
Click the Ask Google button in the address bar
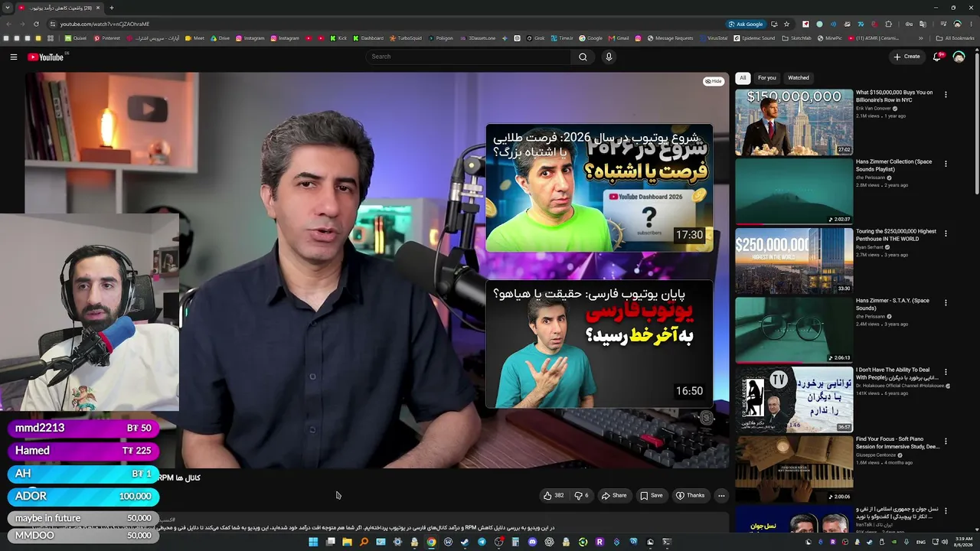coord(746,24)
